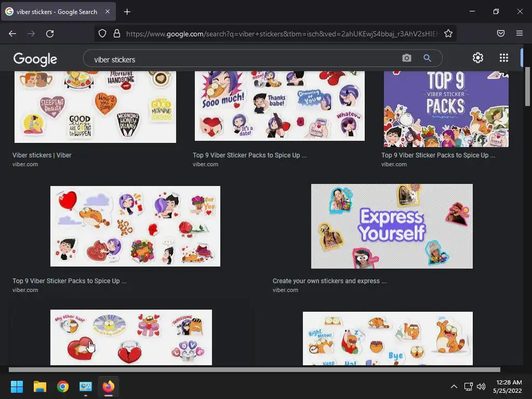Open the Sooo much stickers thumbnail

click(280, 106)
